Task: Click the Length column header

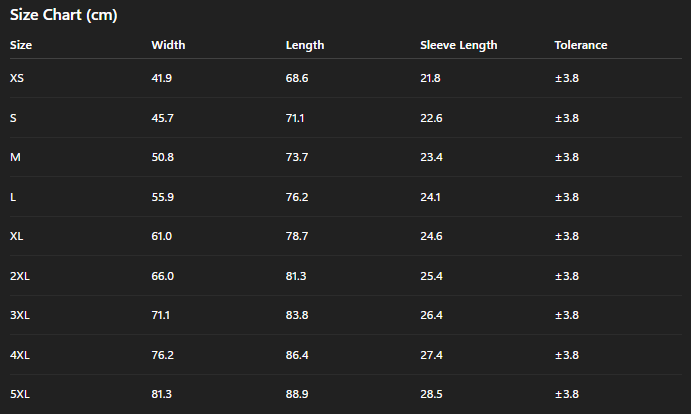Action: 305,45
